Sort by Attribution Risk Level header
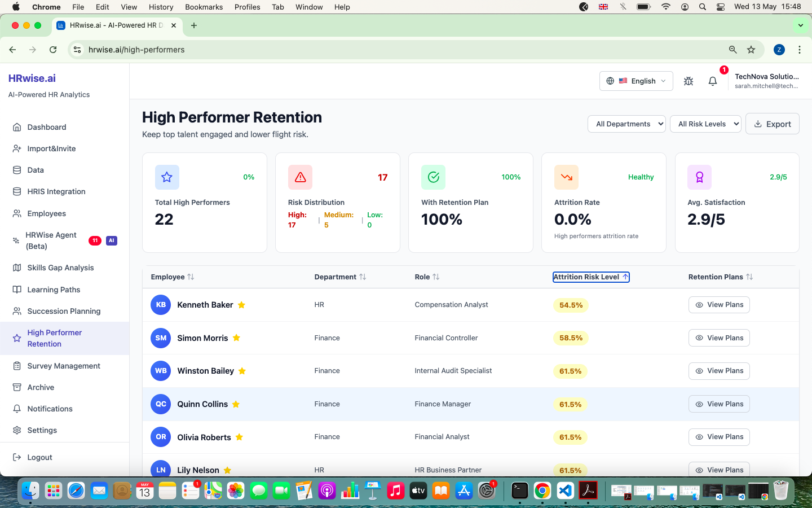This screenshot has width=812, height=508. [591, 277]
